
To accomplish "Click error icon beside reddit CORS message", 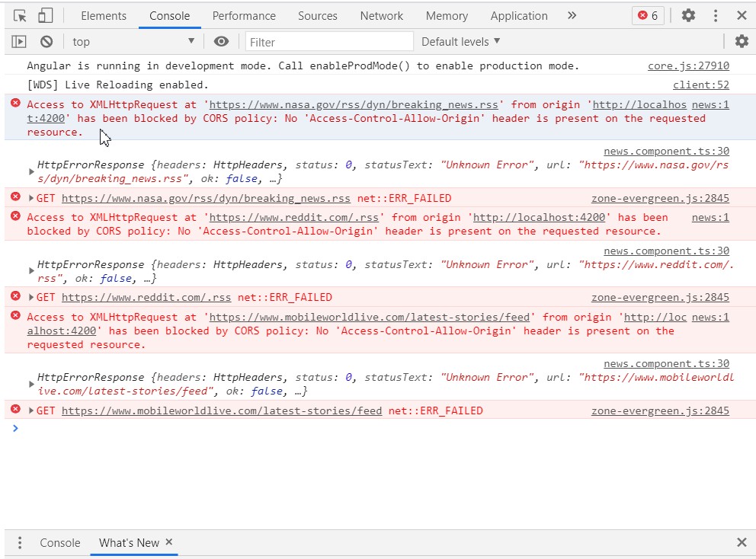I will [16, 216].
